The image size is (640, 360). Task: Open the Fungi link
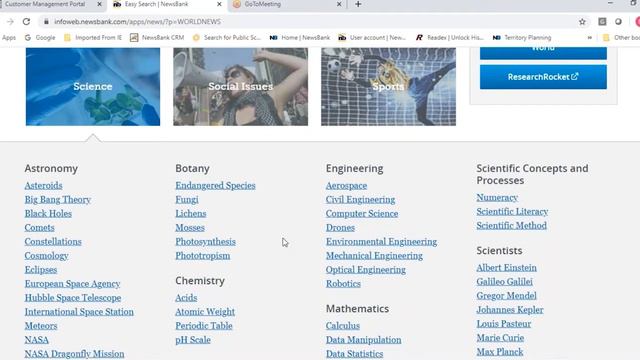(187, 200)
